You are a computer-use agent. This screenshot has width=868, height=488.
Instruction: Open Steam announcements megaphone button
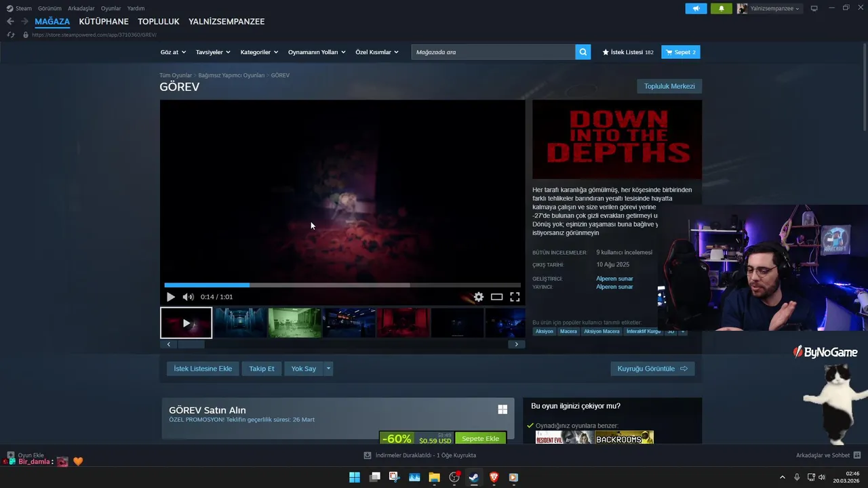696,8
